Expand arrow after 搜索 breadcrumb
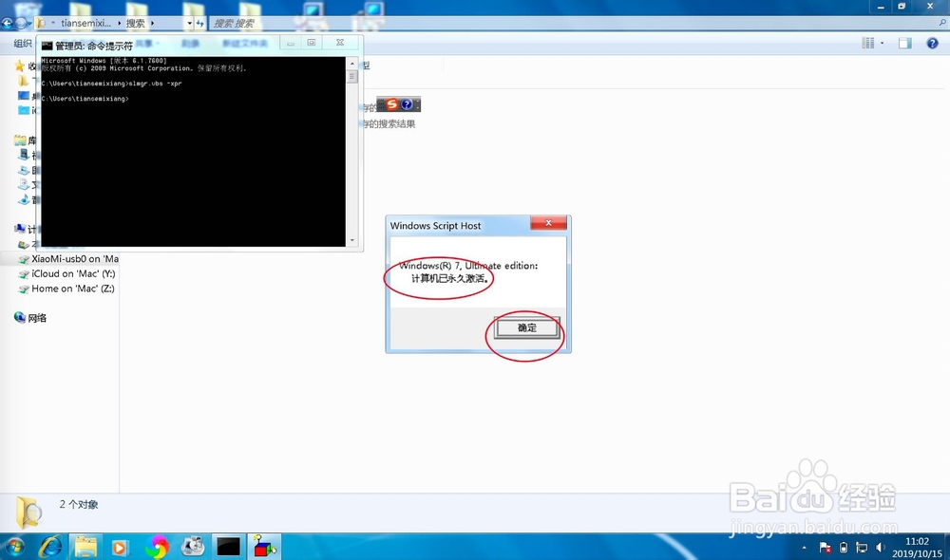The width and height of the screenshot is (950, 560). [x=152, y=23]
